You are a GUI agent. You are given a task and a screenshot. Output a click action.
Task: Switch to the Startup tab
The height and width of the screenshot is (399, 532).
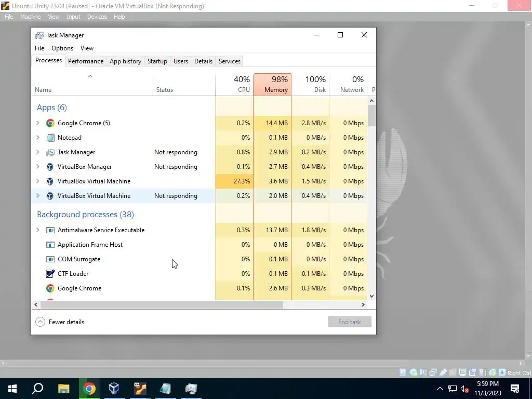[x=157, y=61]
